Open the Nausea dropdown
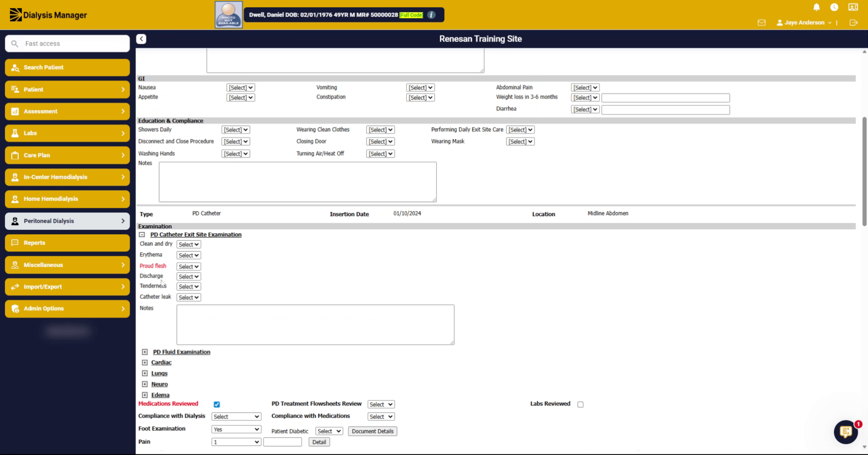868x455 pixels. pyautogui.click(x=241, y=87)
